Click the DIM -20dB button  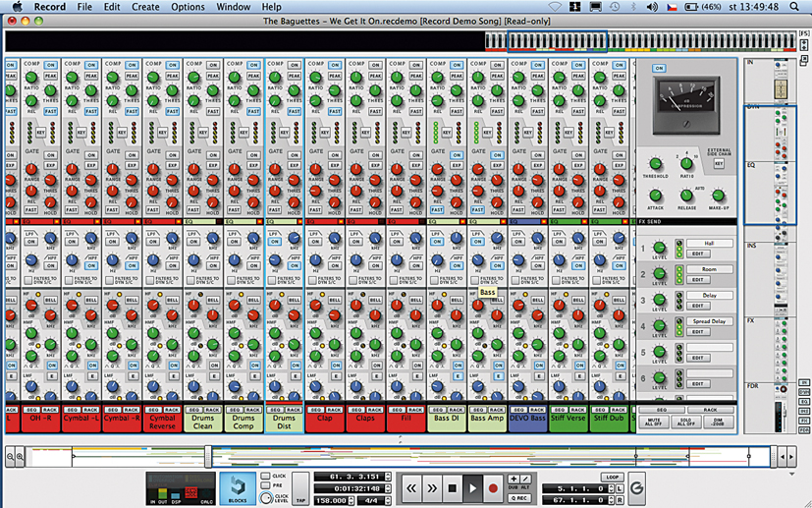click(x=718, y=423)
